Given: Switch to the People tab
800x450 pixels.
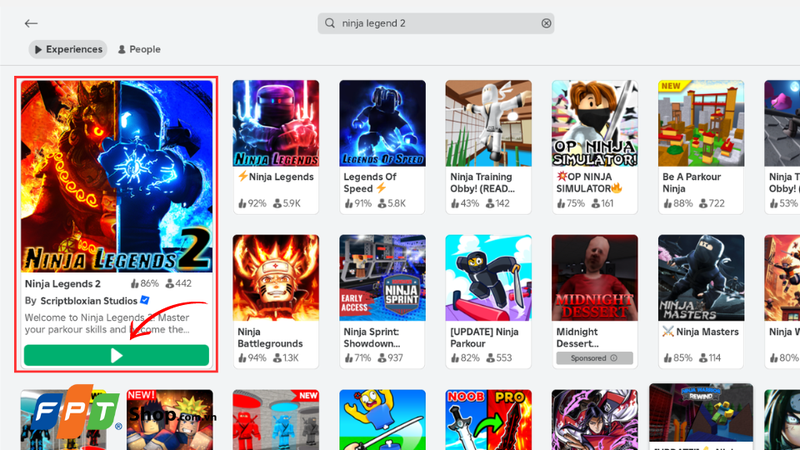Looking at the screenshot, I should 139,49.
